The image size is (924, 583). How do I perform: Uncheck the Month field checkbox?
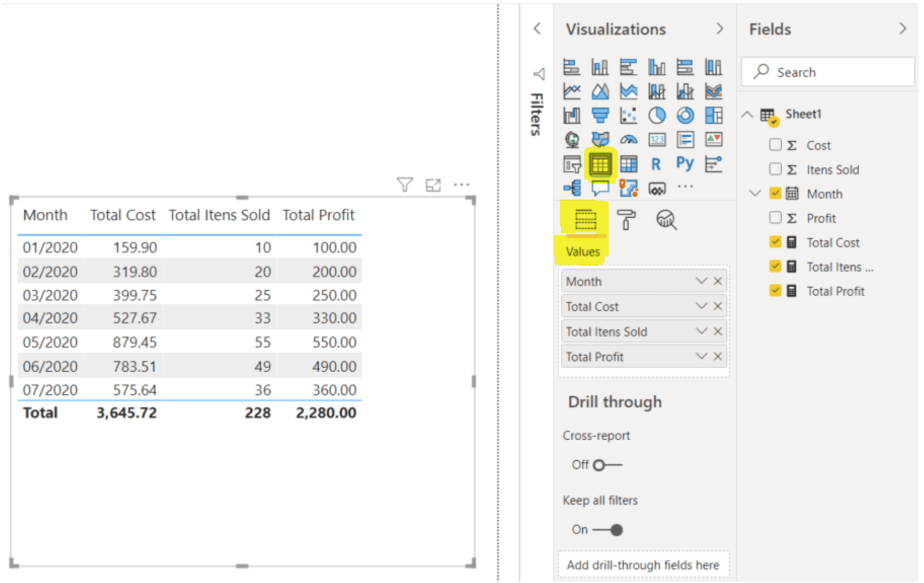point(775,193)
